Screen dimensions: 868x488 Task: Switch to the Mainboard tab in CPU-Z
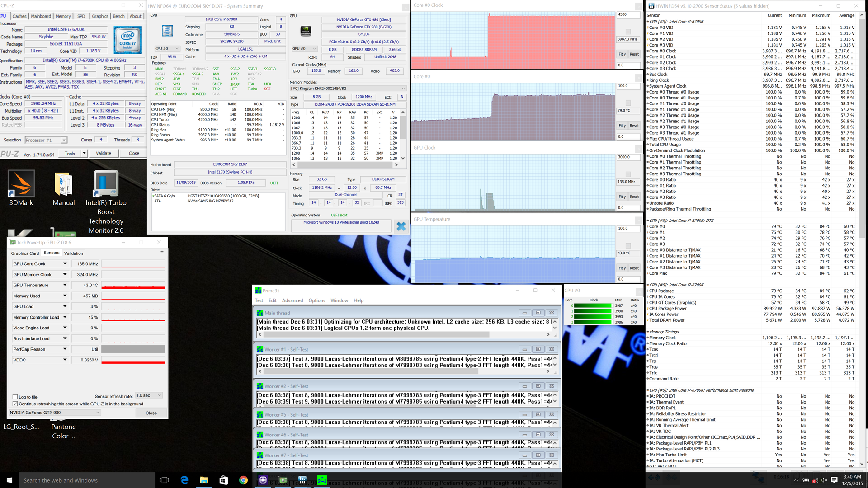[41, 16]
